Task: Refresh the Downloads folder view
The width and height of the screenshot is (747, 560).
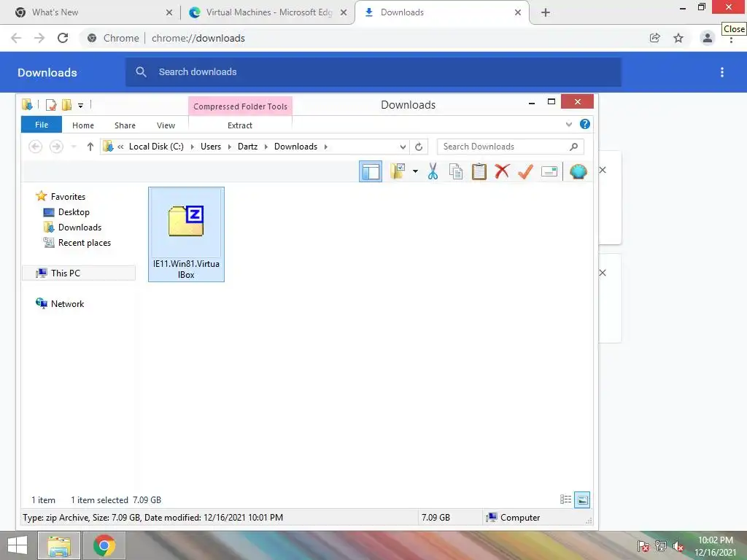Action: (x=419, y=147)
